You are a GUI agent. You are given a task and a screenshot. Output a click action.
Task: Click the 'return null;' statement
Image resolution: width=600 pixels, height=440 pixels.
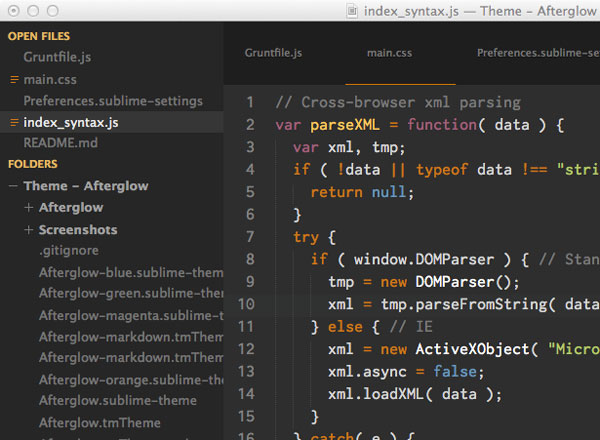pyautogui.click(x=362, y=192)
